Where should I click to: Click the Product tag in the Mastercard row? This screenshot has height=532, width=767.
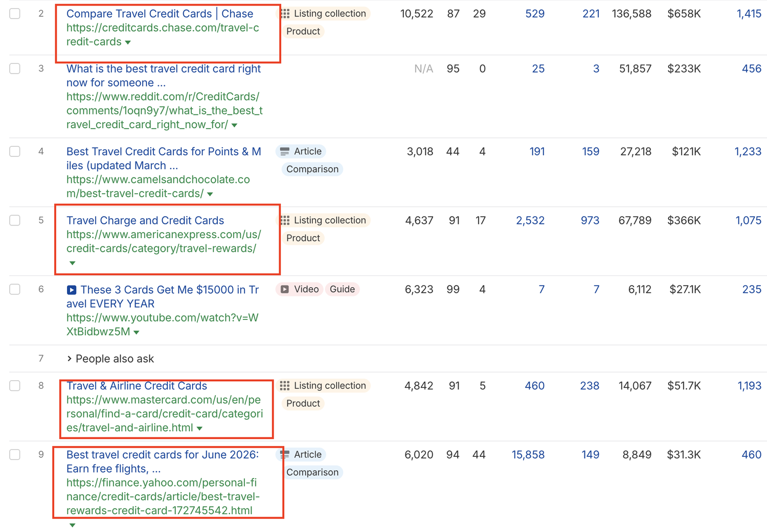tap(303, 403)
